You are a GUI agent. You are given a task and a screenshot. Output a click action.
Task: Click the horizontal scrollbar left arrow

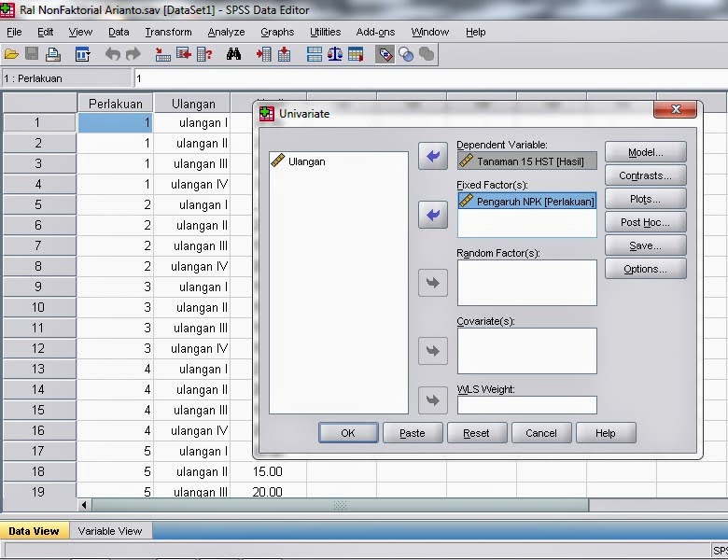pos(84,505)
